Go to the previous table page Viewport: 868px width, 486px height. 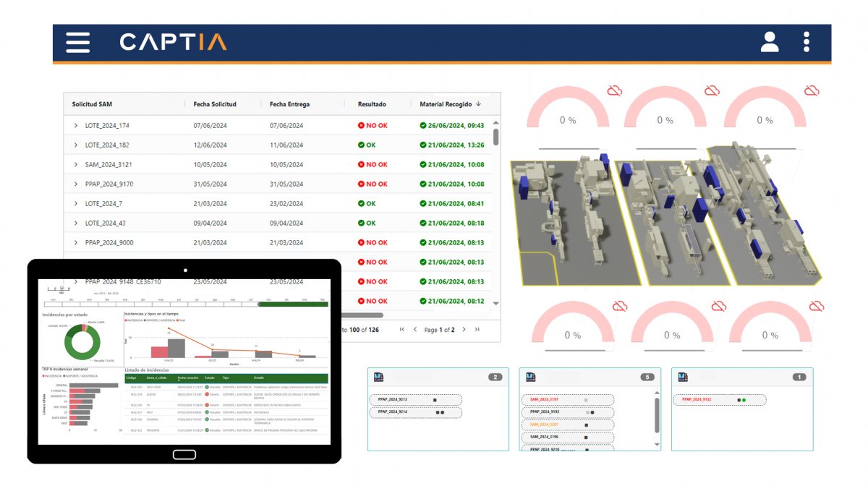click(x=415, y=329)
